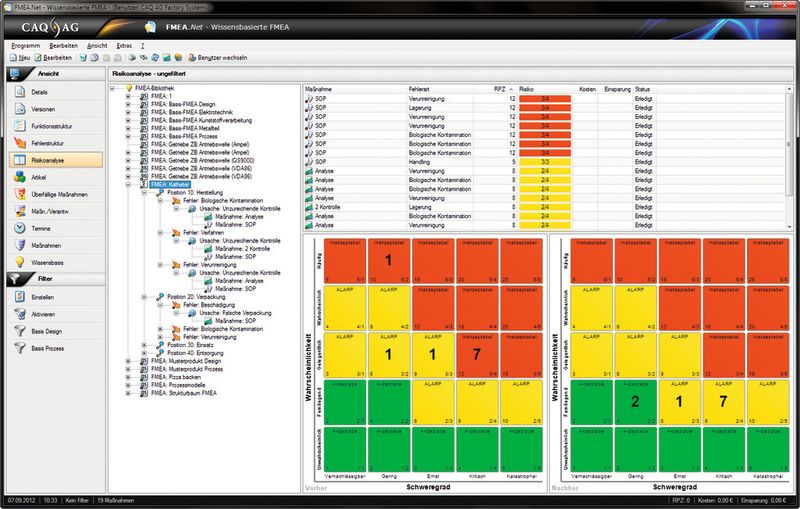Click the measures table vertical scrollbar
This screenshot has height=509, width=800.
[790, 143]
